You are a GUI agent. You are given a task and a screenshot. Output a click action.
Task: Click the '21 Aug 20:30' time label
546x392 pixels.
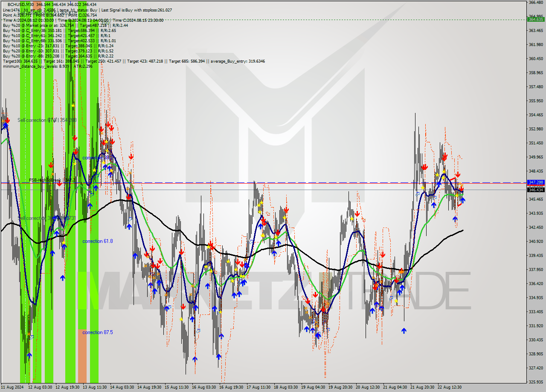point(422,387)
